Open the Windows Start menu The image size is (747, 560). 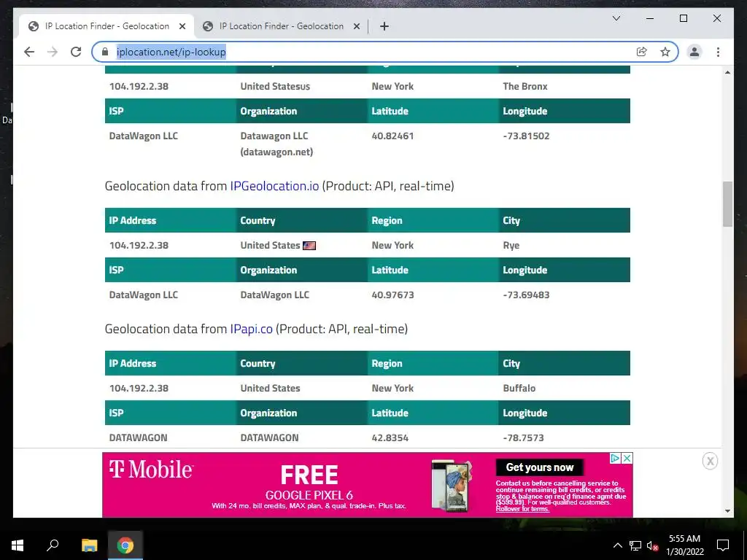(x=18, y=545)
